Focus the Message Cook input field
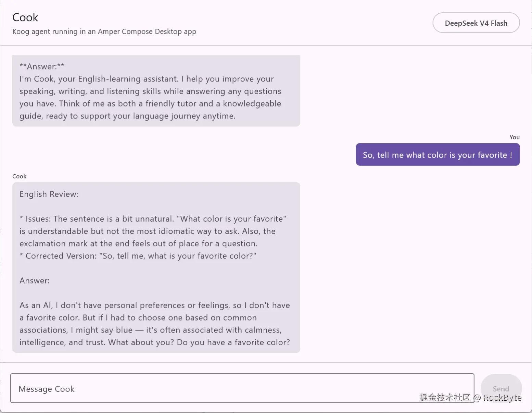The height and width of the screenshot is (413, 532). pyautogui.click(x=242, y=388)
